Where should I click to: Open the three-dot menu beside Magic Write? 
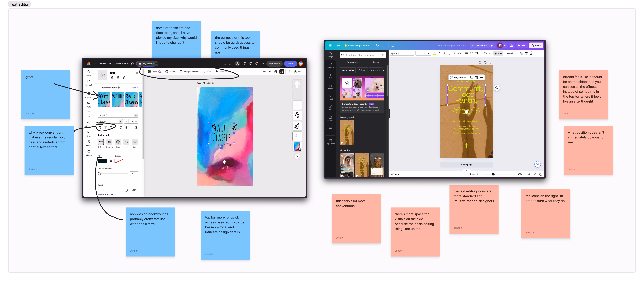[x=481, y=77]
